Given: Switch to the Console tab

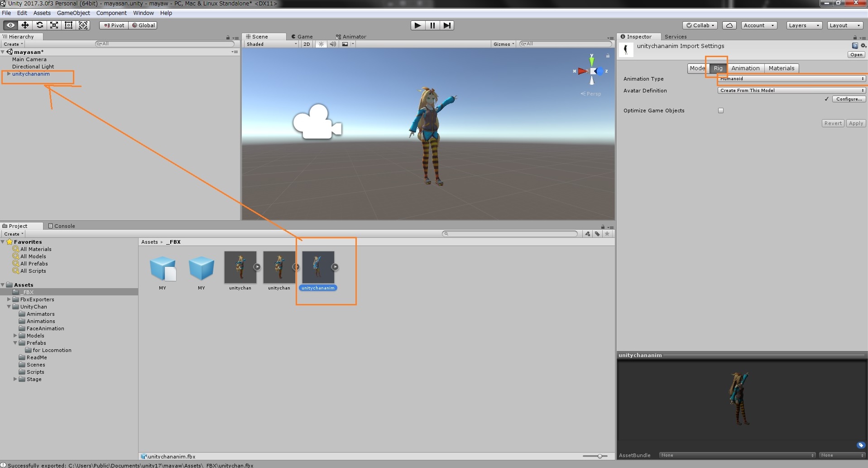Looking at the screenshot, I should 62,226.
